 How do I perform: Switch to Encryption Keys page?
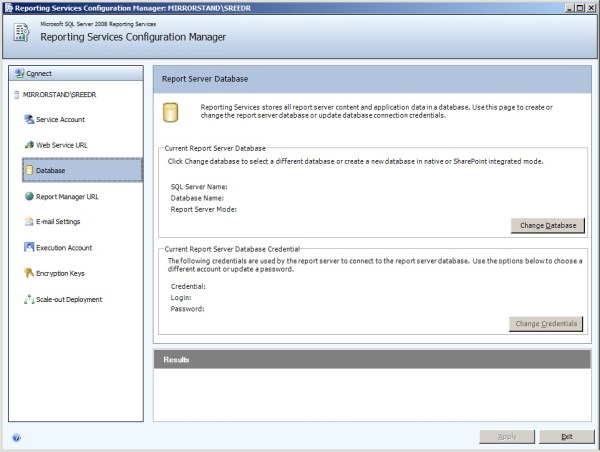point(62,273)
